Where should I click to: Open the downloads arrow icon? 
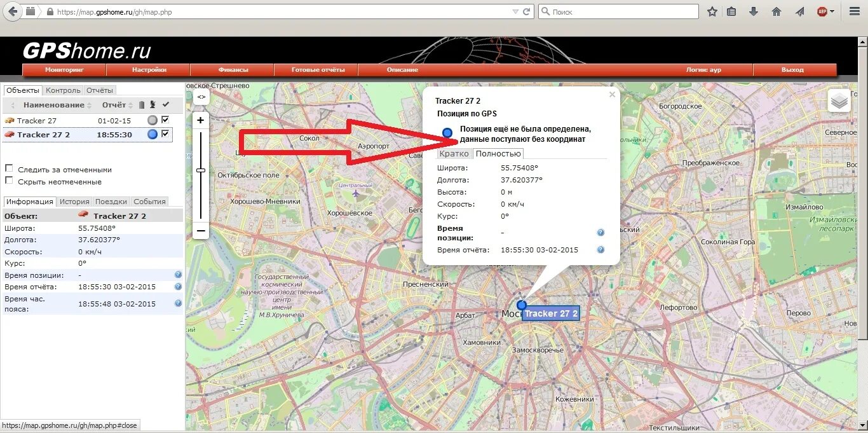[754, 11]
